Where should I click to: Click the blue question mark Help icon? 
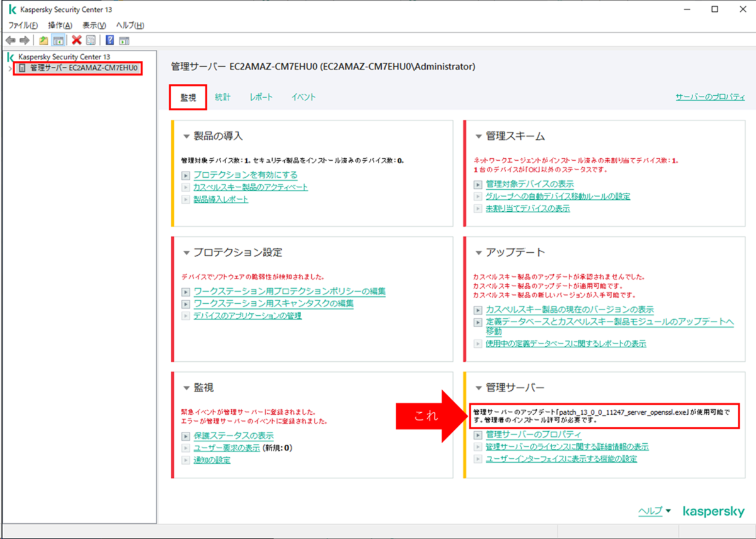[x=110, y=40]
